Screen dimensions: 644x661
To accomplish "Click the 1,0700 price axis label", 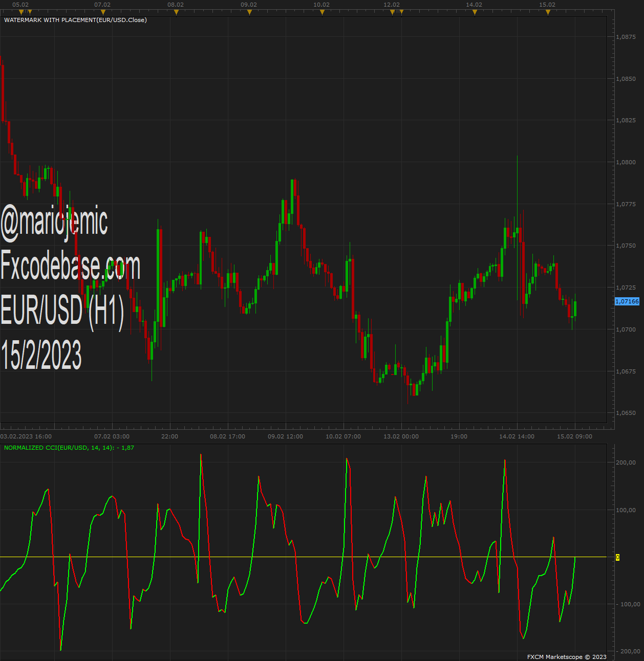I will (626, 329).
